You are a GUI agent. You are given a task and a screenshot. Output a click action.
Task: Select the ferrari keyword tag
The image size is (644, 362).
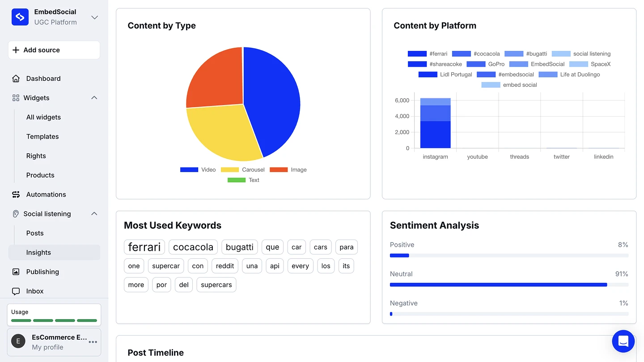click(144, 247)
